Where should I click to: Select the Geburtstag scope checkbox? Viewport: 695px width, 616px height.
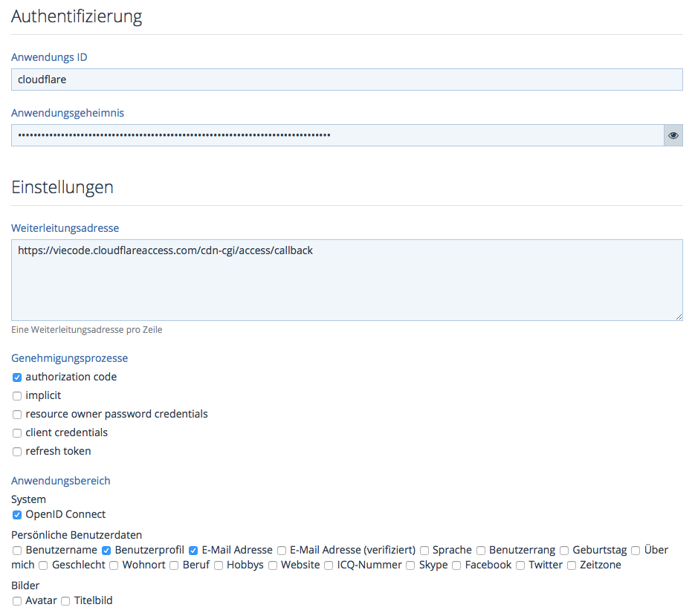[x=564, y=551]
